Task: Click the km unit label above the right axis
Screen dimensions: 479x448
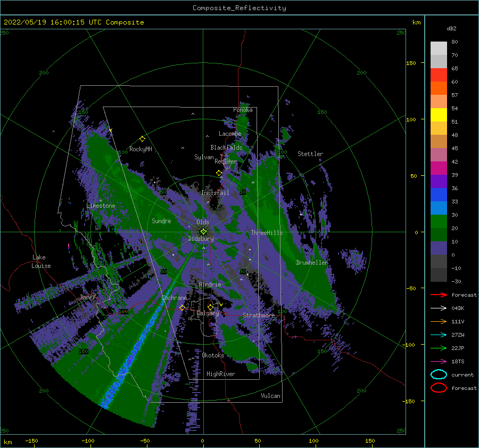Action: (416, 22)
